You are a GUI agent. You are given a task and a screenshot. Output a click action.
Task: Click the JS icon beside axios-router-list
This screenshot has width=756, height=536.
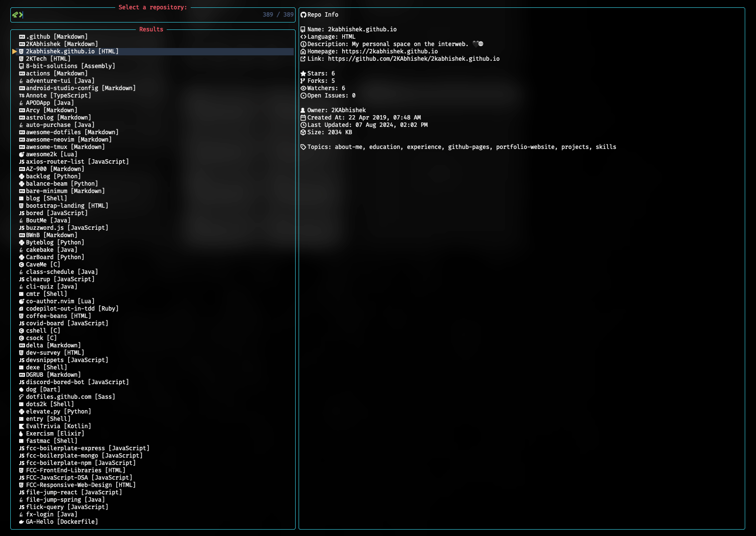(22, 162)
